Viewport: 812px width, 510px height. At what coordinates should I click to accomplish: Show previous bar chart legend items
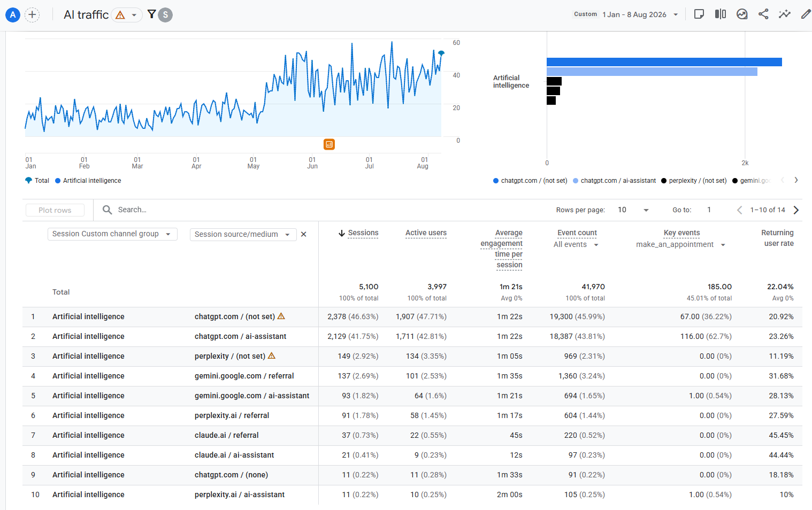[x=783, y=180]
